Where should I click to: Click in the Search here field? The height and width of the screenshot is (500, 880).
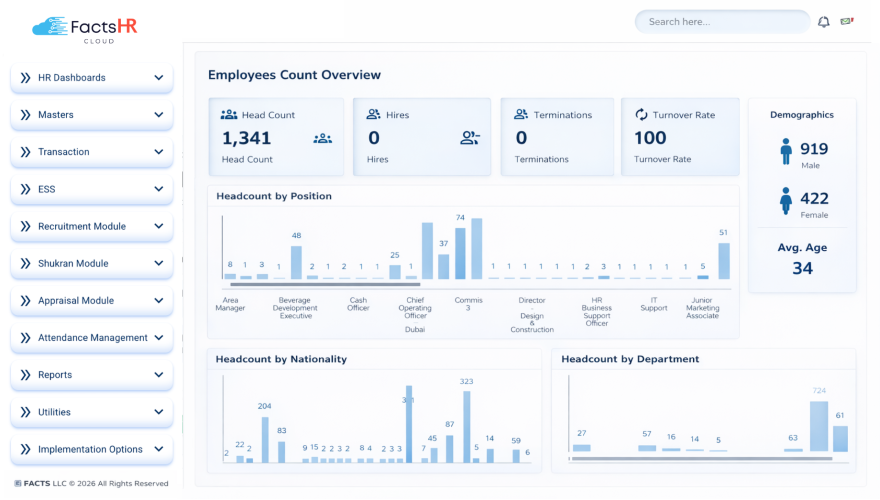(x=722, y=22)
